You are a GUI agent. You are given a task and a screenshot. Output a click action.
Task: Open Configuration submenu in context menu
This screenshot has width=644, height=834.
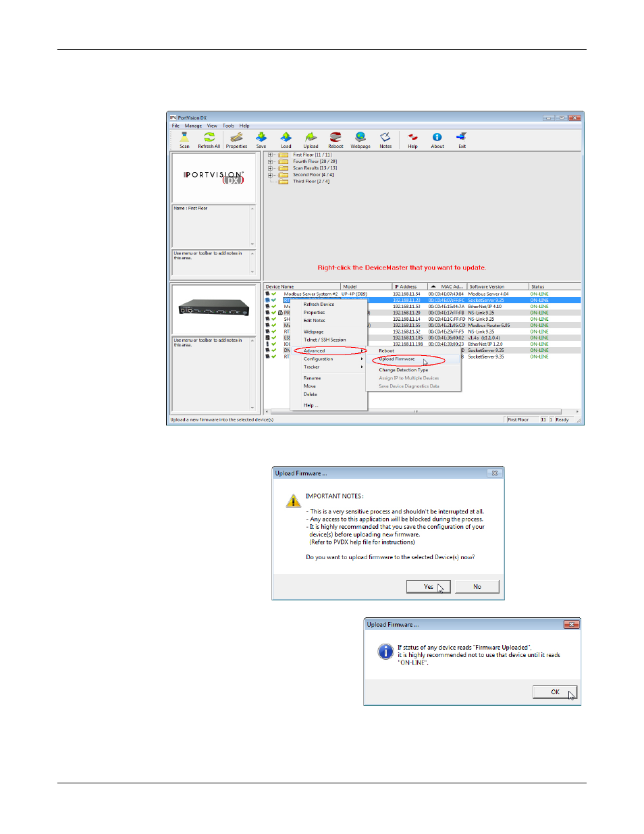[x=329, y=359]
